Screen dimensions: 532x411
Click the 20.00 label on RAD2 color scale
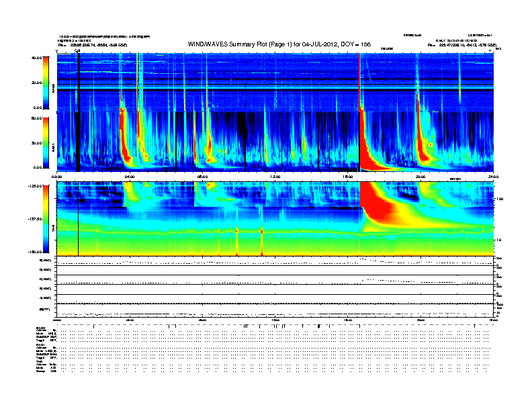point(36,83)
